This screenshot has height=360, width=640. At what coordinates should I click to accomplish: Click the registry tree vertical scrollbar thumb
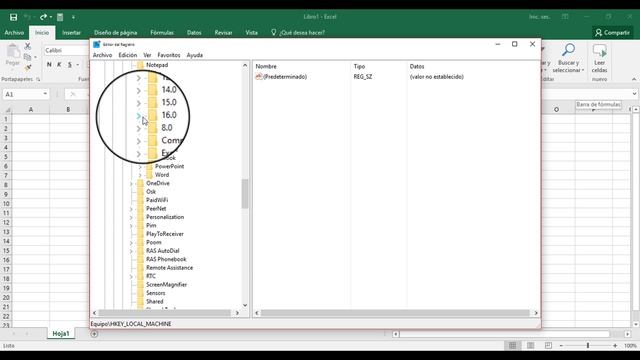(245, 193)
